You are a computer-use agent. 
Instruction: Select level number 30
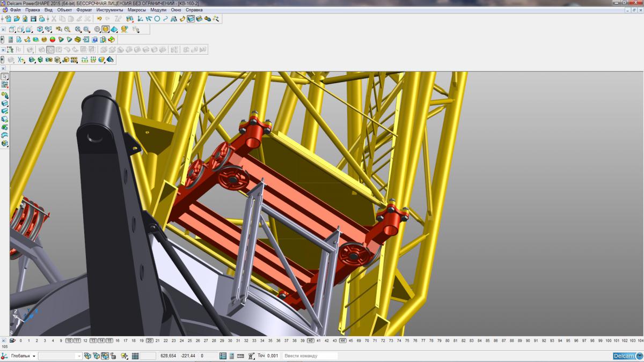pos(230,341)
